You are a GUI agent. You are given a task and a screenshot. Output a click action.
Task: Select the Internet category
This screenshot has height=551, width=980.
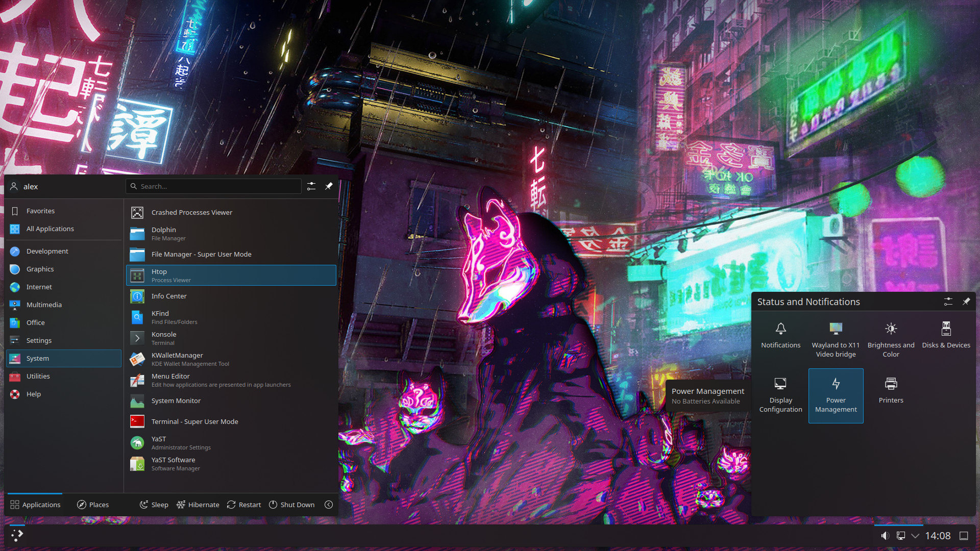tap(64, 287)
